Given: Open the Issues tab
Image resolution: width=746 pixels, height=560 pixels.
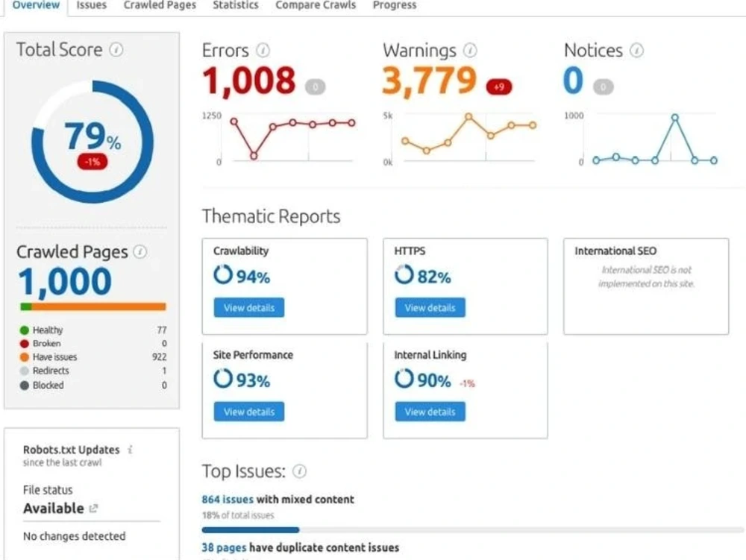Looking at the screenshot, I should pos(91,5).
